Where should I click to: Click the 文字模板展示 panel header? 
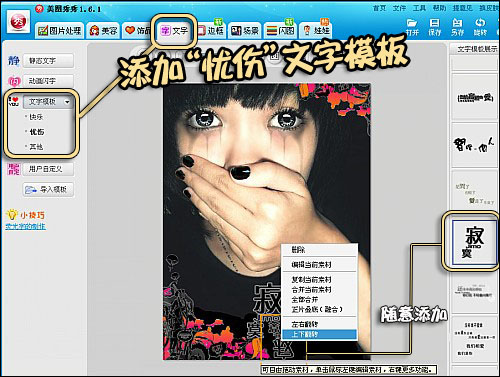pyautogui.click(x=477, y=49)
